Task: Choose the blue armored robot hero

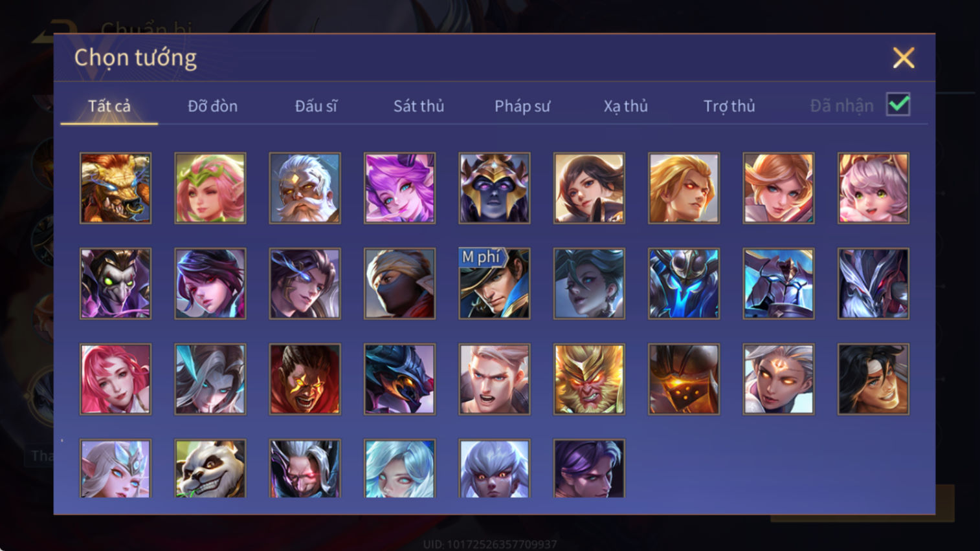Action: coord(684,283)
